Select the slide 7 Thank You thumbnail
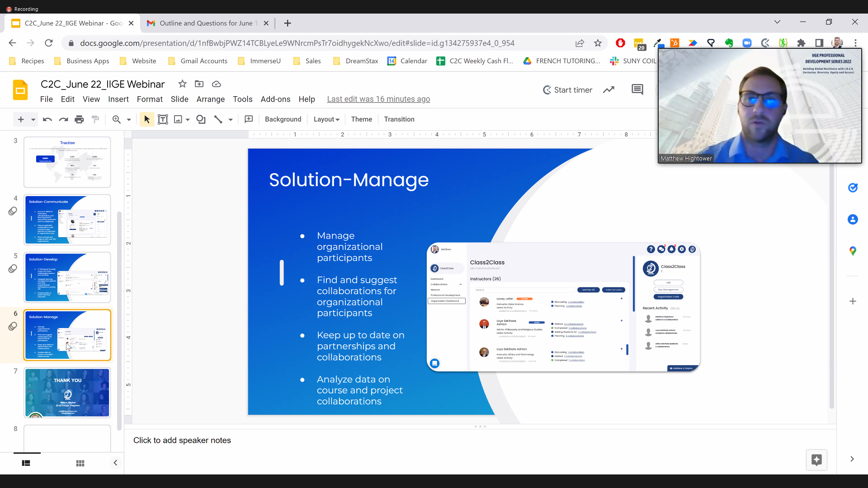 click(67, 392)
